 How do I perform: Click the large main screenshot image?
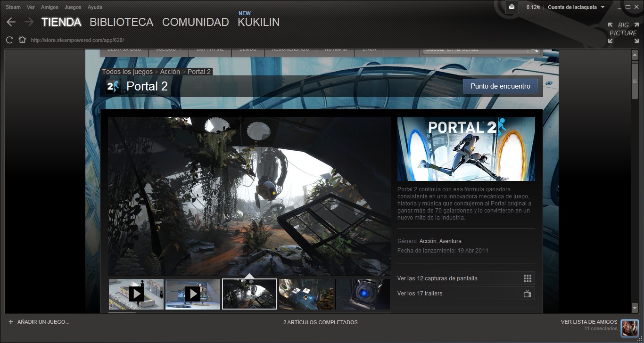[249, 196]
